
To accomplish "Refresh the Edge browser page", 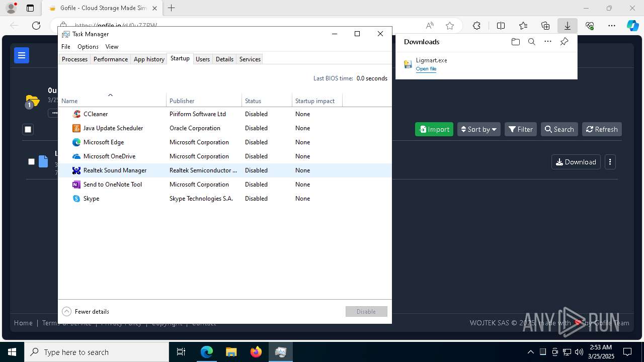I will point(36,26).
